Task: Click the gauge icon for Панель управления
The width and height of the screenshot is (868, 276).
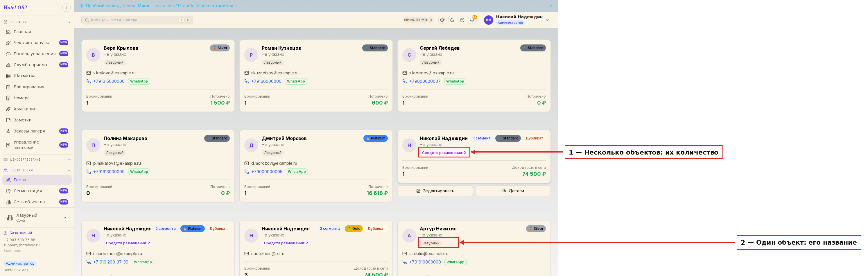Action: 8,54
